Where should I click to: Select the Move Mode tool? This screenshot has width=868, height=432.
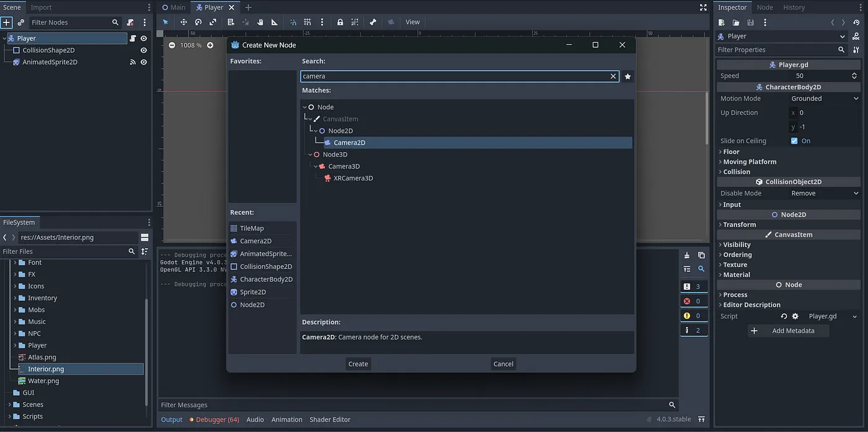point(184,22)
